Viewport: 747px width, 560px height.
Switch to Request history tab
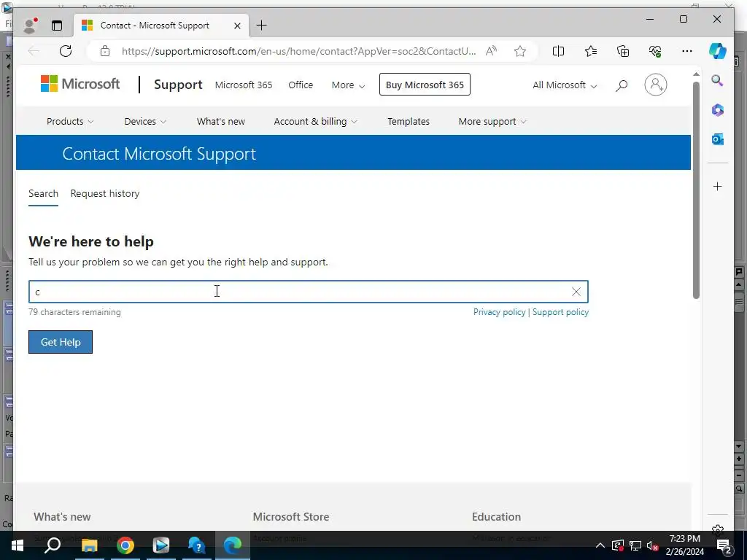[105, 193]
